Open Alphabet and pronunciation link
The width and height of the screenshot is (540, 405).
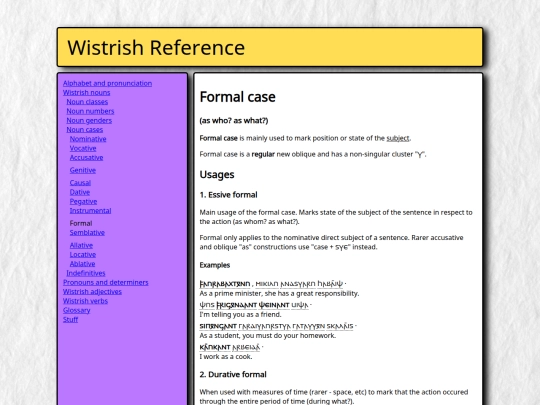pyautogui.click(x=107, y=83)
